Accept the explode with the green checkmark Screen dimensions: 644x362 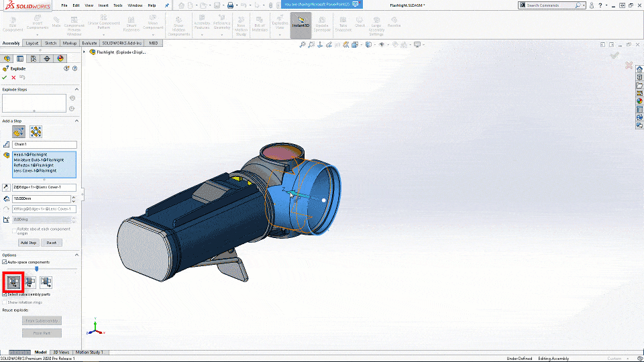5,77
